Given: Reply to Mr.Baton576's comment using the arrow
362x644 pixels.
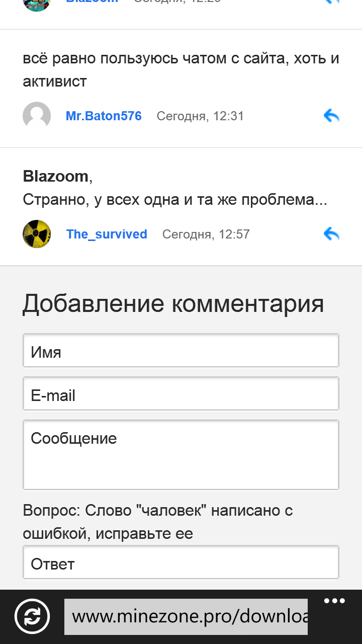Looking at the screenshot, I should tap(331, 116).
